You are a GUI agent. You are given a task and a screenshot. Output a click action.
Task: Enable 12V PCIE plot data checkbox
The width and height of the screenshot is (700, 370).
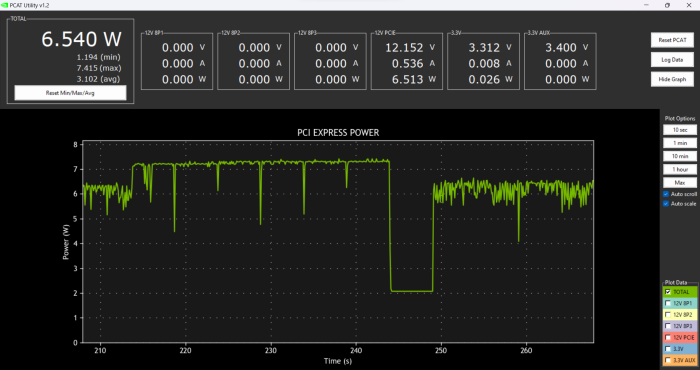668,337
